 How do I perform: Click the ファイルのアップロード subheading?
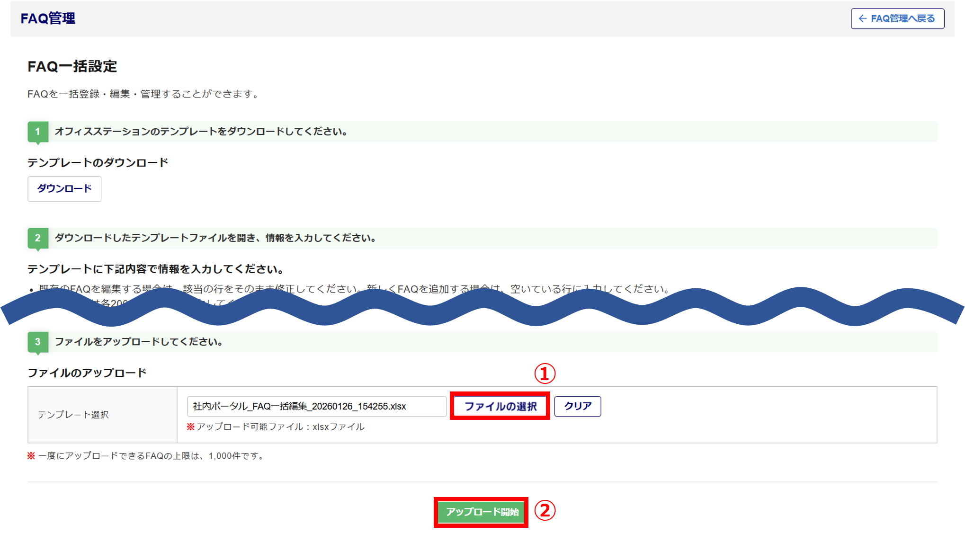87,373
